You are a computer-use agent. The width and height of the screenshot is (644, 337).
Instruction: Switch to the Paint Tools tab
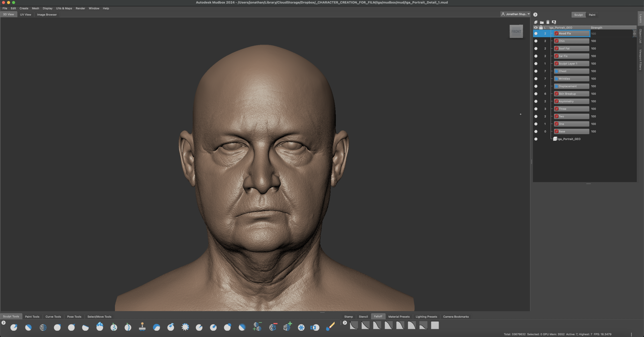[32, 317]
